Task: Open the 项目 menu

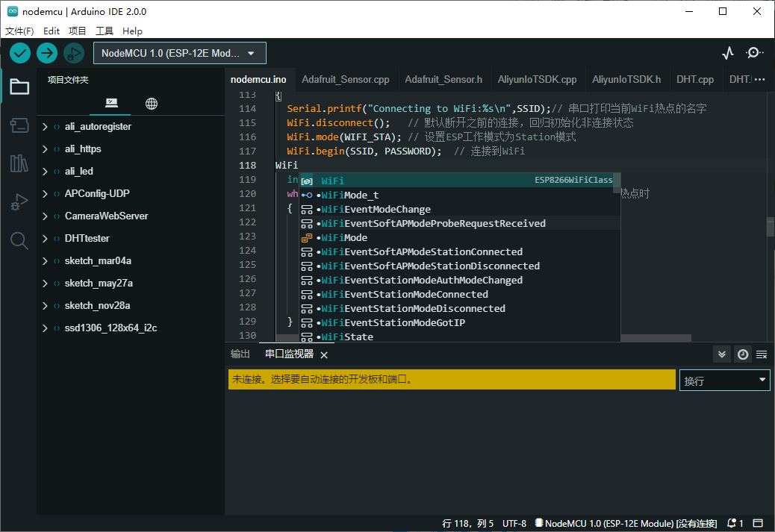Action: (x=77, y=31)
